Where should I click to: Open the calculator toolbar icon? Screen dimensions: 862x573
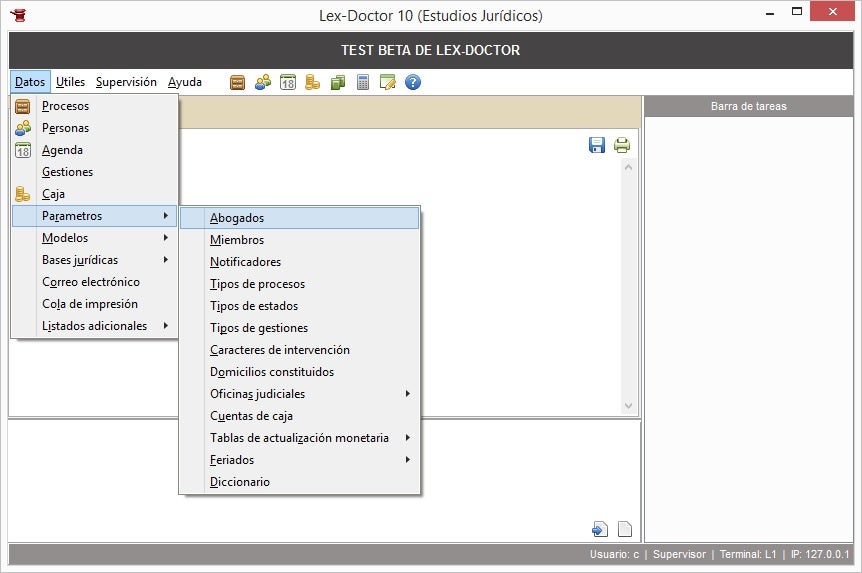363,82
